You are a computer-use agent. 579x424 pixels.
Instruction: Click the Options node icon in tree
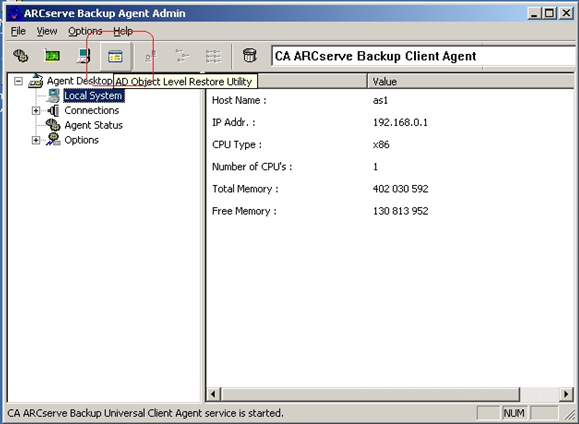tap(53, 140)
